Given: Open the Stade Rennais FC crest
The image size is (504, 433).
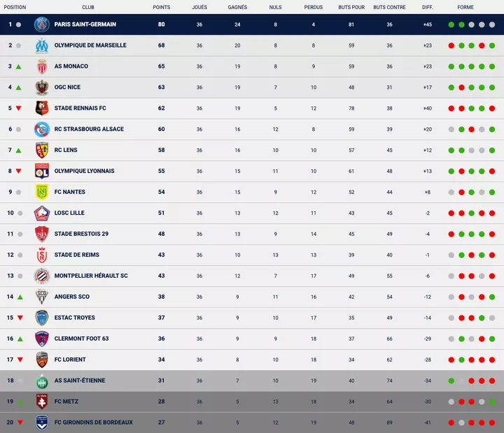Looking at the screenshot, I should click(42, 108).
